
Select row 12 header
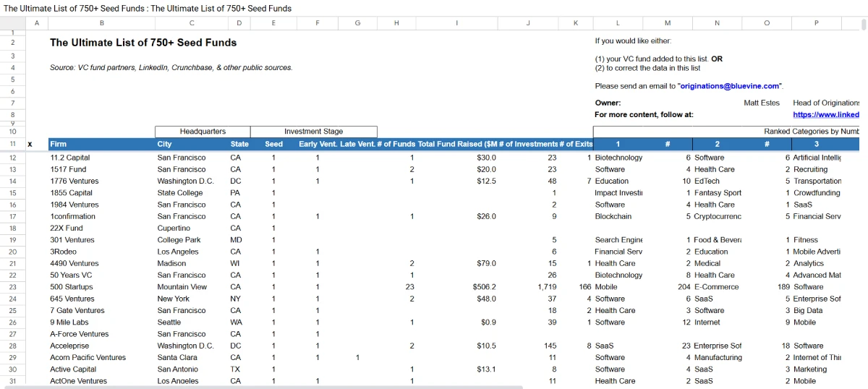click(12, 158)
